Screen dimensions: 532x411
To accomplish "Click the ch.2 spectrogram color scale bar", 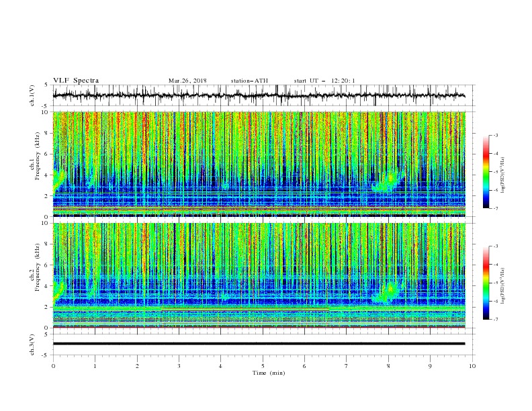I will [x=486, y=283].
